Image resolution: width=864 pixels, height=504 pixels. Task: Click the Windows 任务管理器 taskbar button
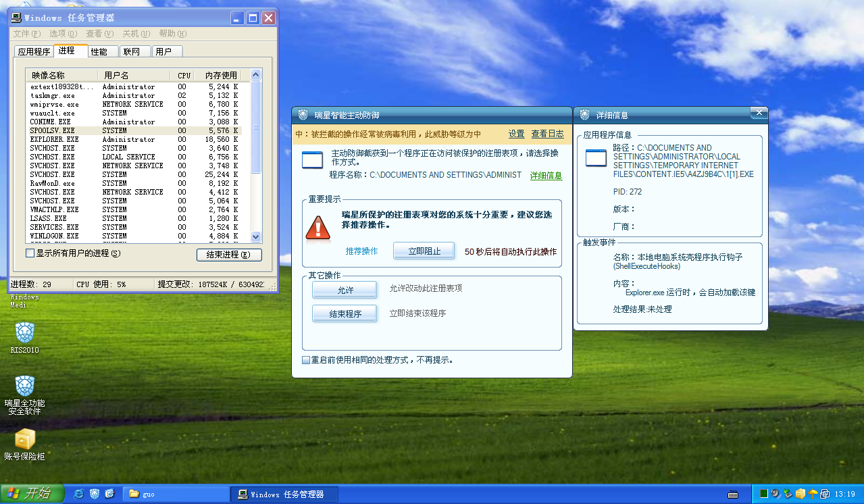point(283,494)
